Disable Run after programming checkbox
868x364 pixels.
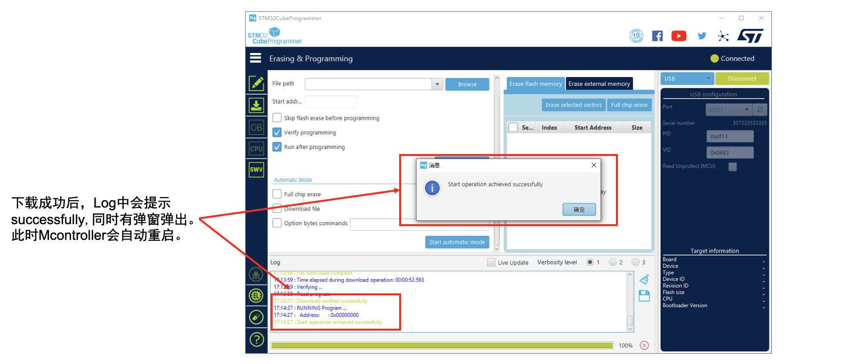(277, 147)
